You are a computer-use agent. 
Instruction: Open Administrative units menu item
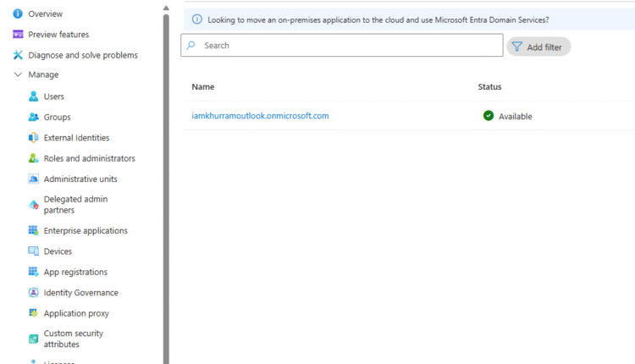[x=80, y=179]
